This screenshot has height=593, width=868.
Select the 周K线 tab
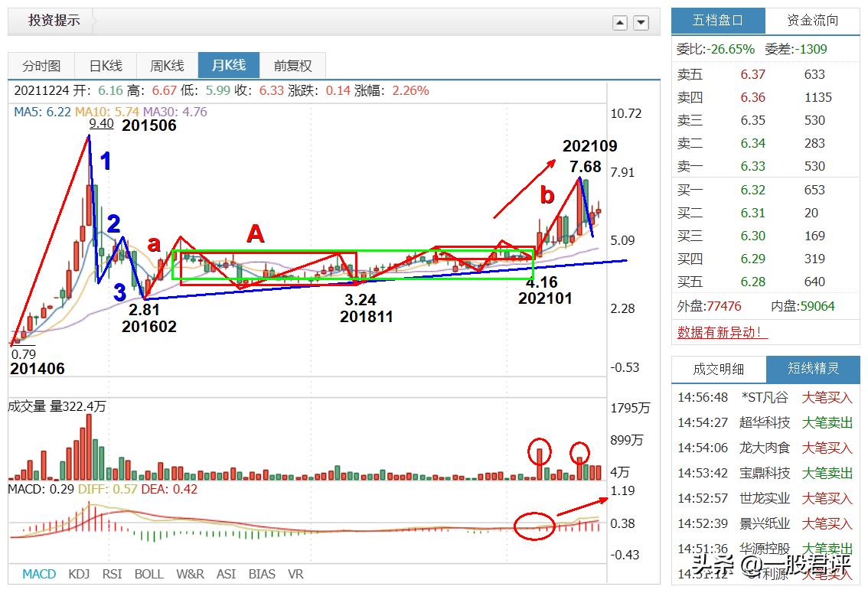167,66
